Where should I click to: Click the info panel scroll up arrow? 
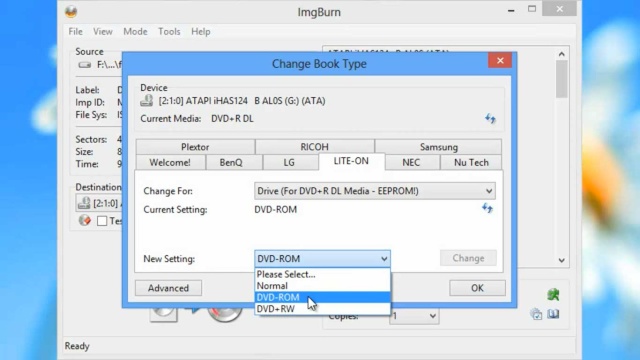[x=562, y=54]
